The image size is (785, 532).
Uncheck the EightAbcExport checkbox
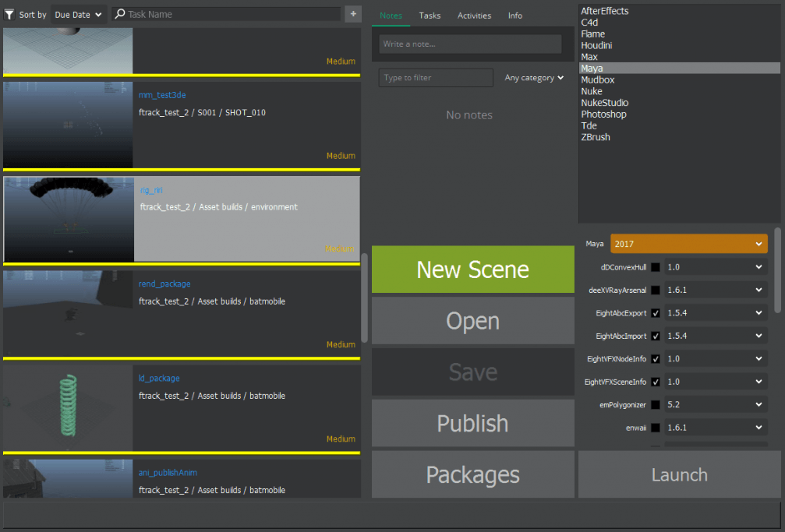tap(656, 313)
